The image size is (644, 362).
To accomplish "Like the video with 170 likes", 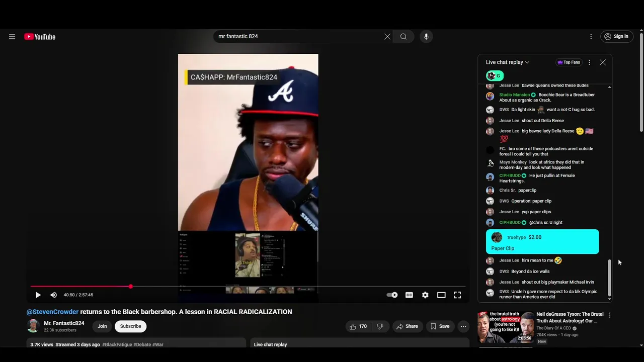I will tap(358, 326).
